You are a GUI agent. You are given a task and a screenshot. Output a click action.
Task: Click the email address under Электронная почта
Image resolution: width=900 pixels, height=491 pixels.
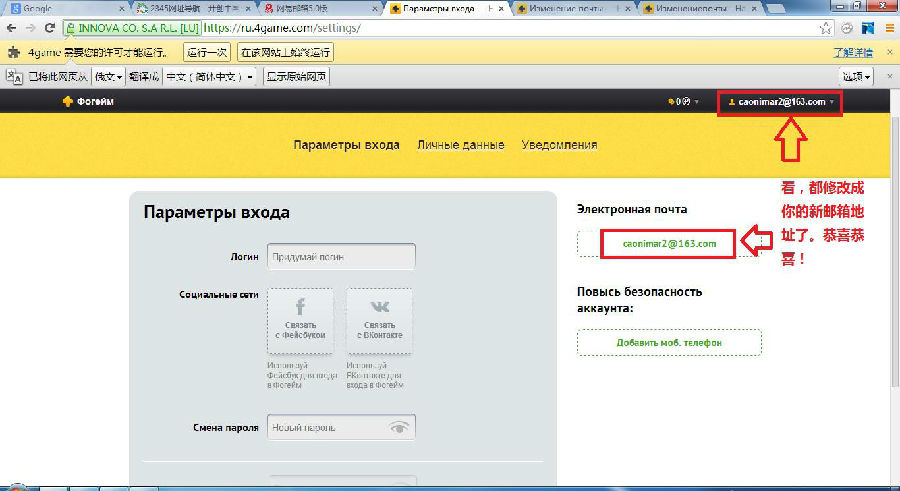669,244
